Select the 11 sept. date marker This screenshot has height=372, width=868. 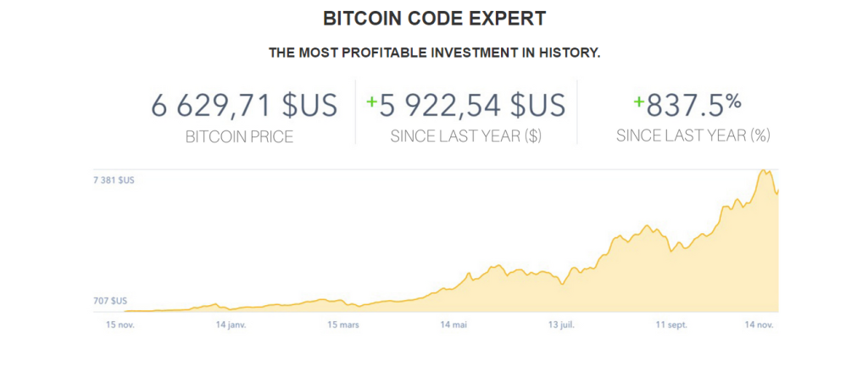(671, 325)
